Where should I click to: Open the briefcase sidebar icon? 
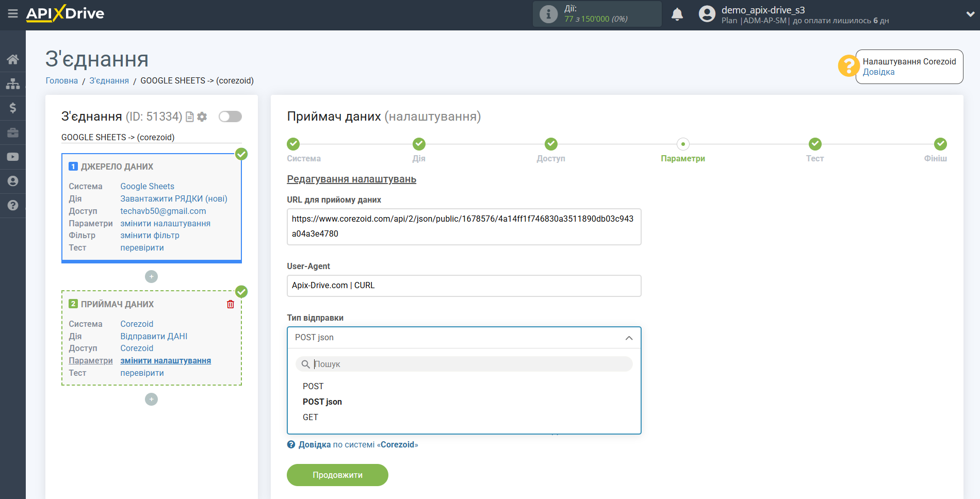coord(13,132)
